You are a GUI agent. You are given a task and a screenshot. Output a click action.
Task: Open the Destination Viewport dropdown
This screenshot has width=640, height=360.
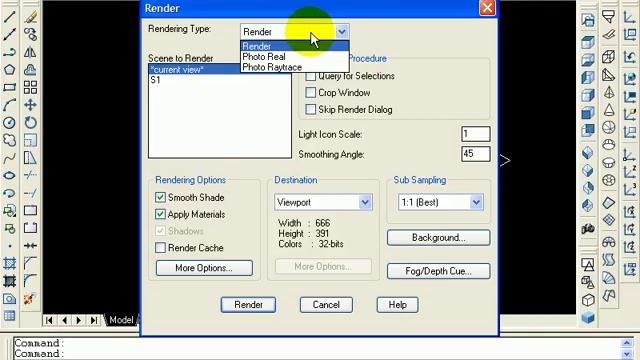(365, 202)
